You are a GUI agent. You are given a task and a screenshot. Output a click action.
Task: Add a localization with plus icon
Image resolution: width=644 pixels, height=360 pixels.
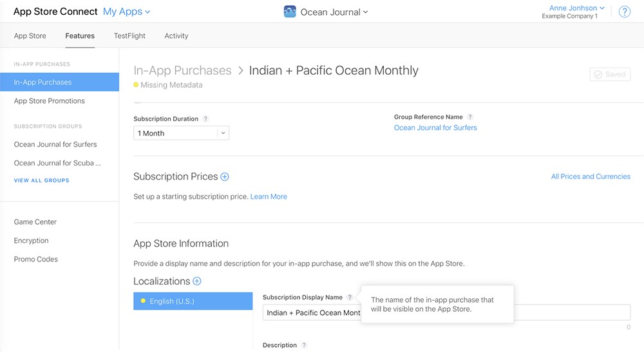[x=197, y=281]
